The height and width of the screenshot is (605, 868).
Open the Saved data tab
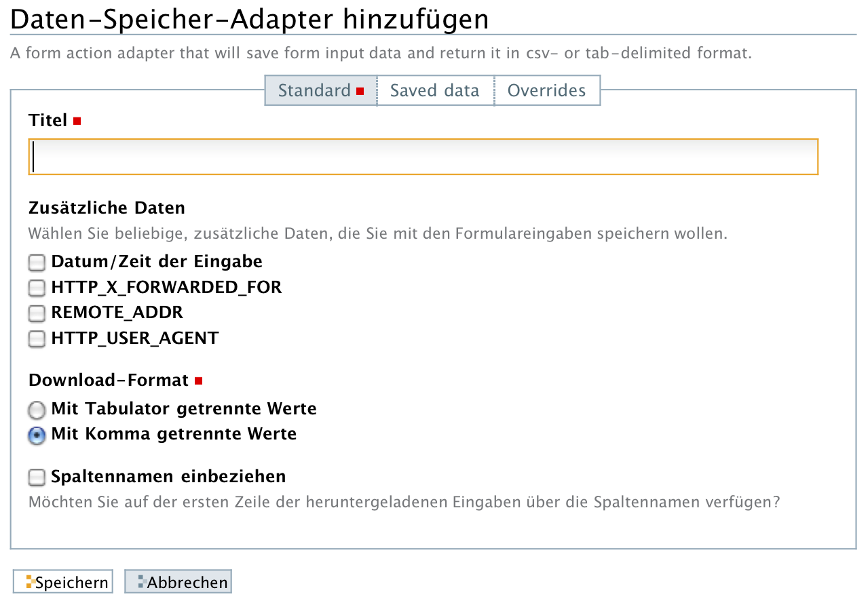[x=434, y=90]
